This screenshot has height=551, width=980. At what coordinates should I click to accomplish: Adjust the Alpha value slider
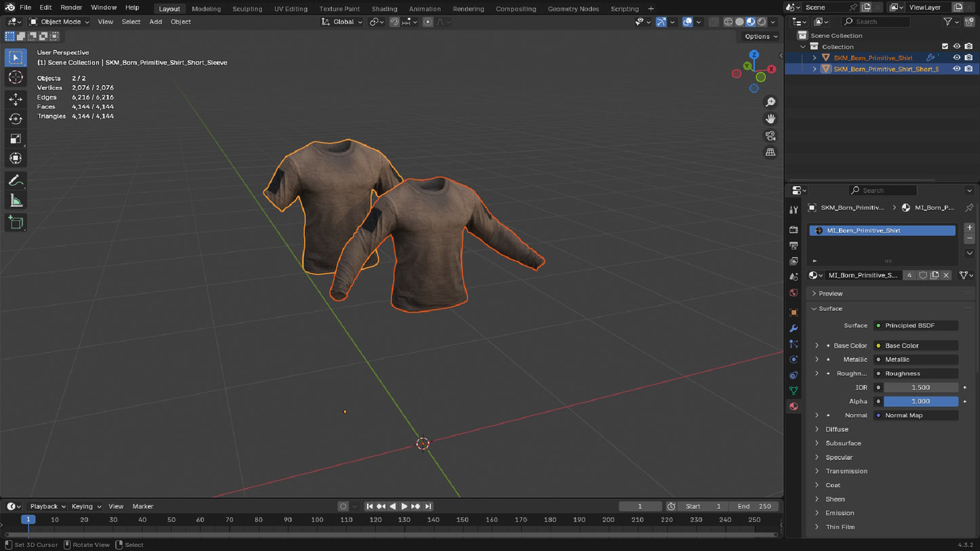tap(920, 401)
